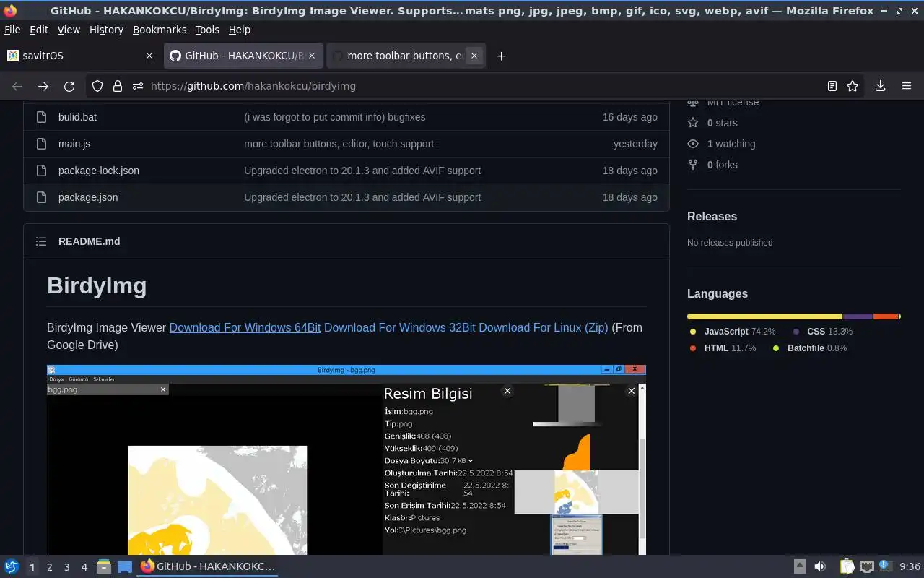Click the yellow JavaScript segment of languages bar
The width and height of the screenshot is (924, 578).
[765, 316]
